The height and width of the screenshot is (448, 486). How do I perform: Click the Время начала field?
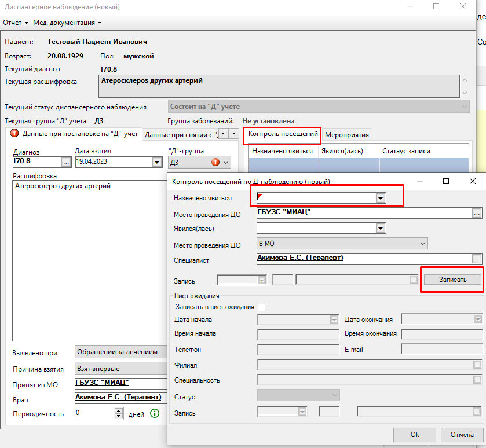pos(298,334)
